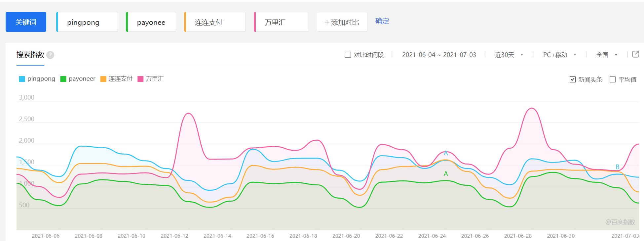Open the 近30天 time range dropdown
Viewport: 644px width, 241px height.
pyautogui.click(x=509, y=55)
